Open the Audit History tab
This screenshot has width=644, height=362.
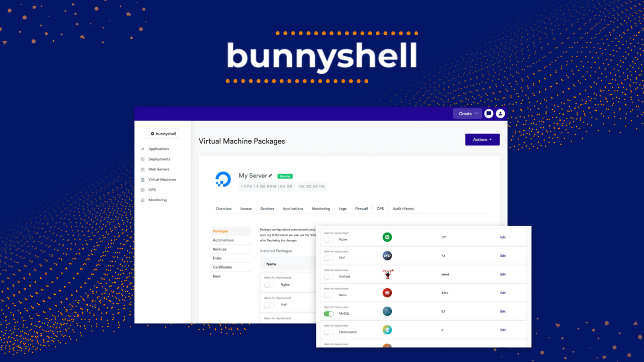pyautogui.click(x=404, y=209)
